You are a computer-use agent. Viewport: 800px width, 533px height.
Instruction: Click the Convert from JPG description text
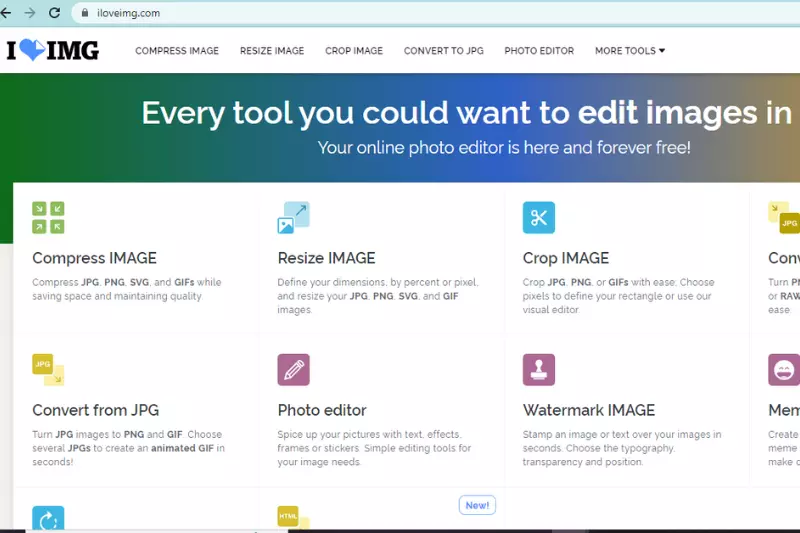point(129,448)
